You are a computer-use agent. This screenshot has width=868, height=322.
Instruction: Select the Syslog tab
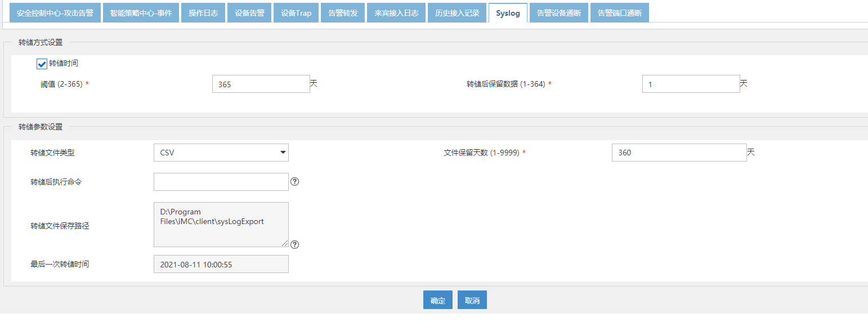tap(508, 13)
